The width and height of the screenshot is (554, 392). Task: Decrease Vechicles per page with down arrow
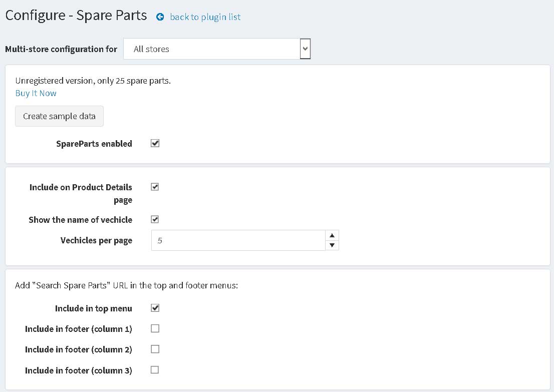(x=332, y=245)
